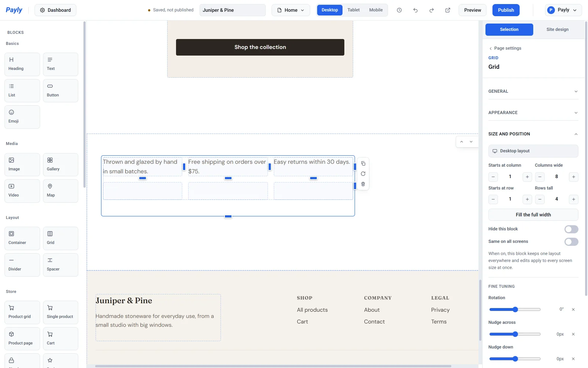Select the Selection tab
Viewport: 588px width, 368px height.
[x=509, y=29]
